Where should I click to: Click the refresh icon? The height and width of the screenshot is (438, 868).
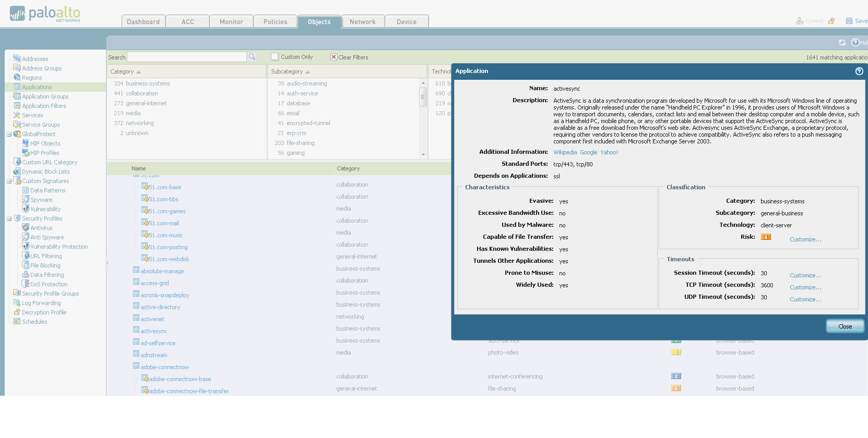(x=842, y=42)
